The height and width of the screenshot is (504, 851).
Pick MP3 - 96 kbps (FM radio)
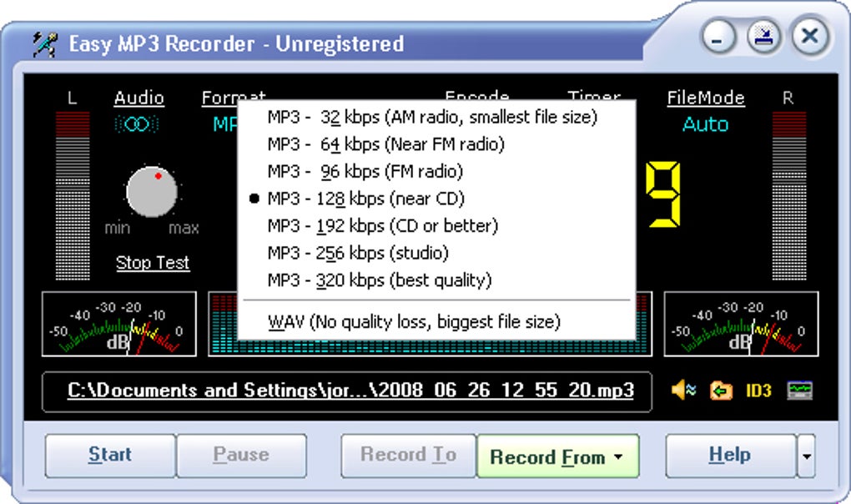point(436,171)
